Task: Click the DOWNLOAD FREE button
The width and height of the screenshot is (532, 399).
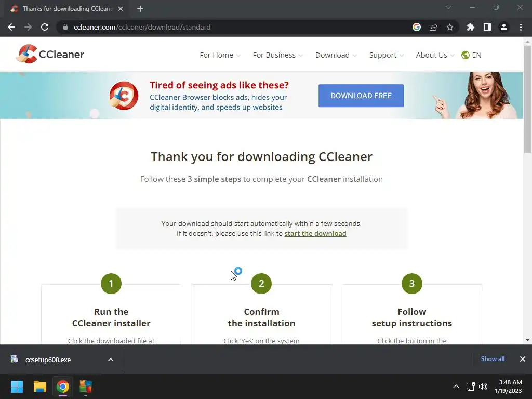Action: coord(361,96)
